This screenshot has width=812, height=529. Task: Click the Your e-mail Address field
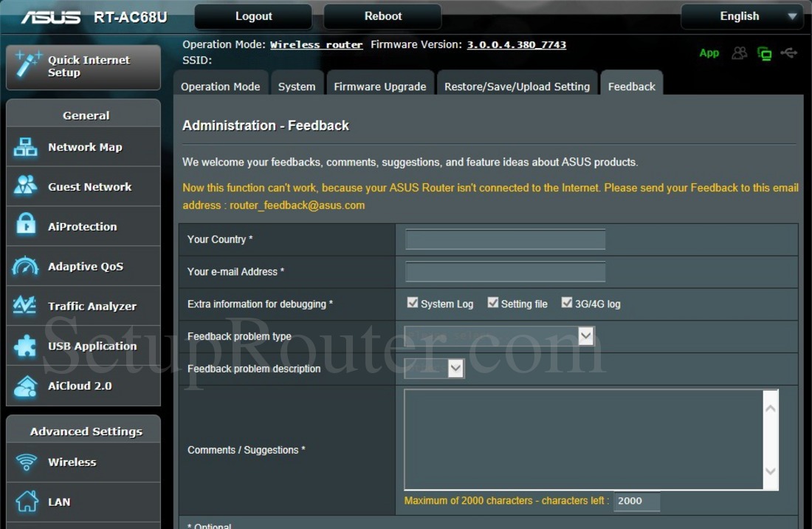[505, 271]
